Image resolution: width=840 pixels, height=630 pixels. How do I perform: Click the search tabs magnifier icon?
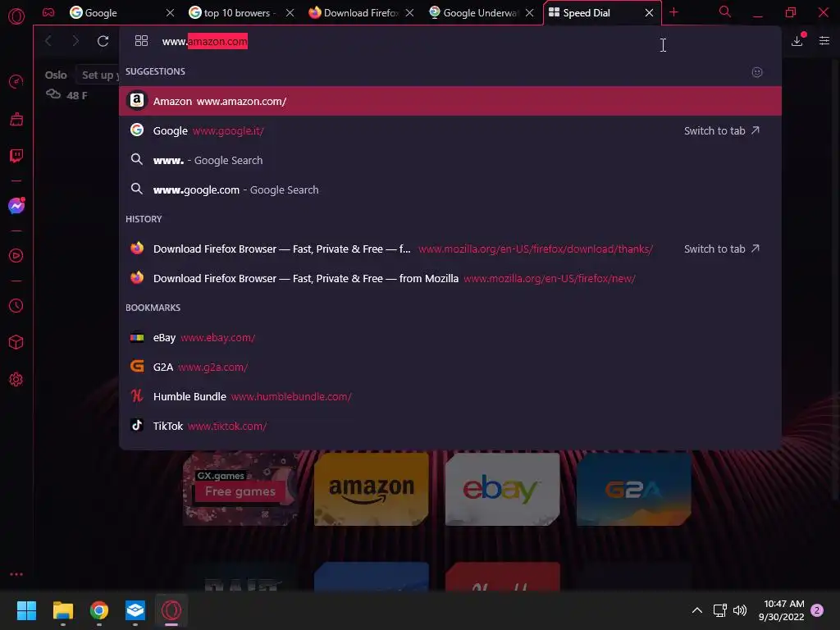[x=725, y=11]
